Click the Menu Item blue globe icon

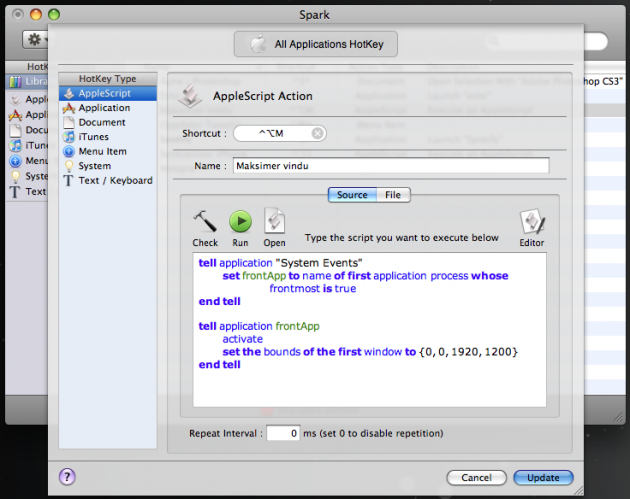69,151
